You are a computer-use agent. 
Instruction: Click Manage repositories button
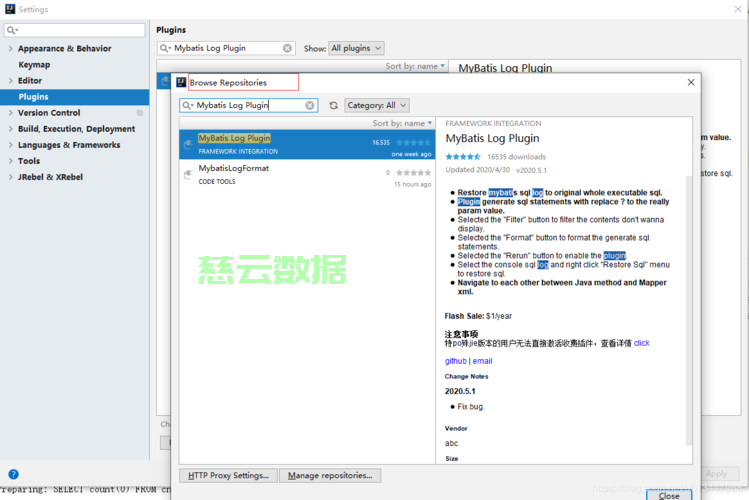coord(330,475)
